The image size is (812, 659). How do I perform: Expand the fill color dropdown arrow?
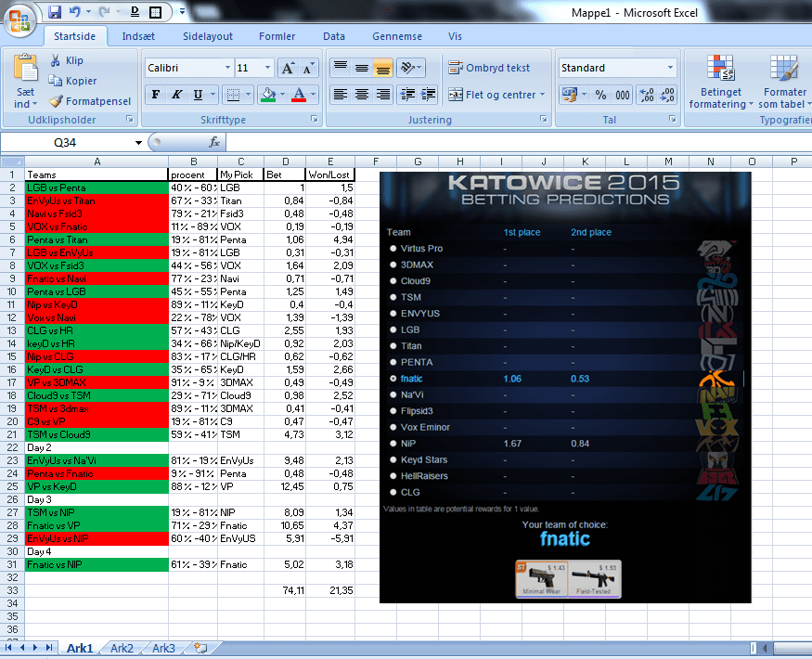pyautogui.click(x=282, y=95)
